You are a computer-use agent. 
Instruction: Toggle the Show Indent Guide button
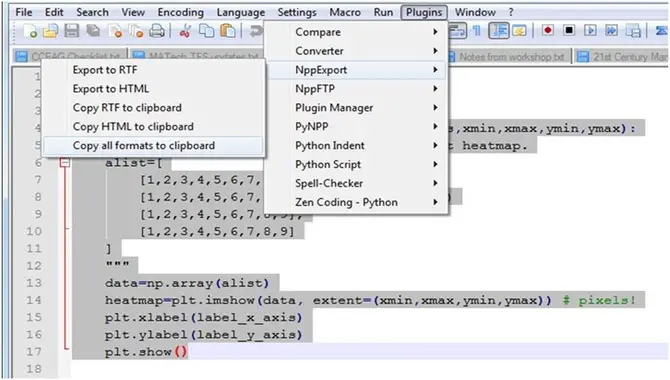pos(499,30)
